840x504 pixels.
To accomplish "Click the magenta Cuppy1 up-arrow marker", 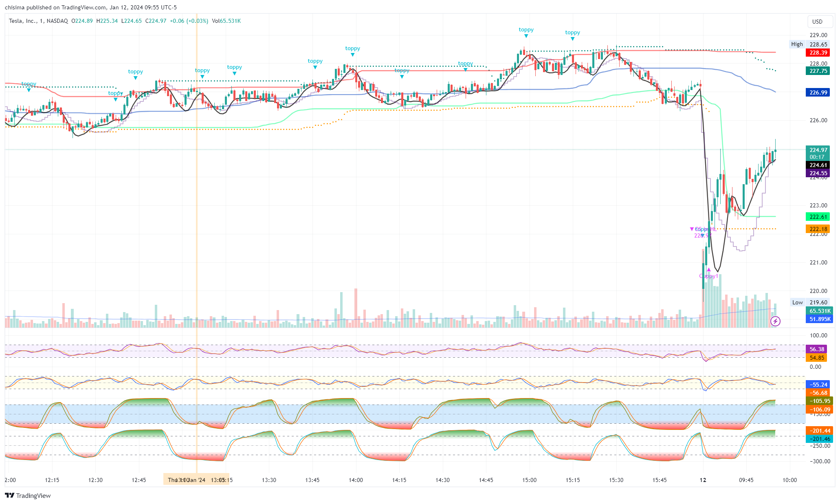I will coord(709,270).
